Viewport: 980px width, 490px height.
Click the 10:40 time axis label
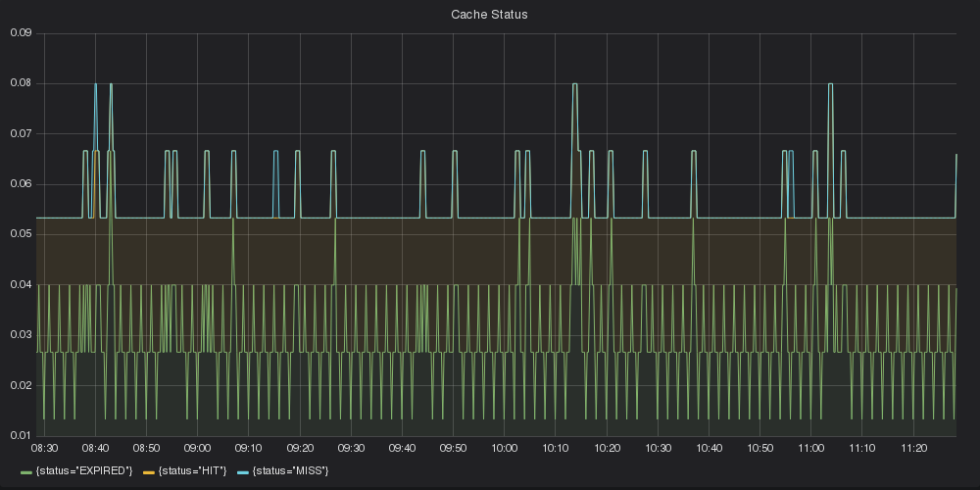coord(709,448)
